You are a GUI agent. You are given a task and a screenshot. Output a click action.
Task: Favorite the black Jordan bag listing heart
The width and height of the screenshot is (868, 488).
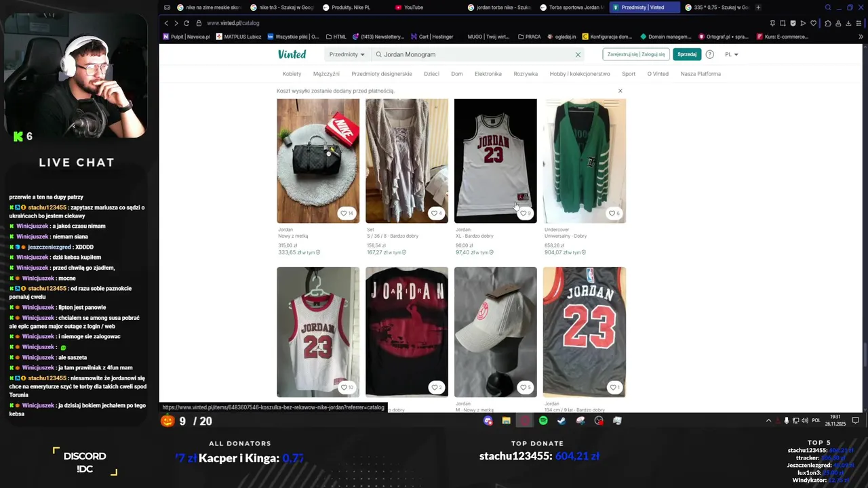click(x=347, y=213)
